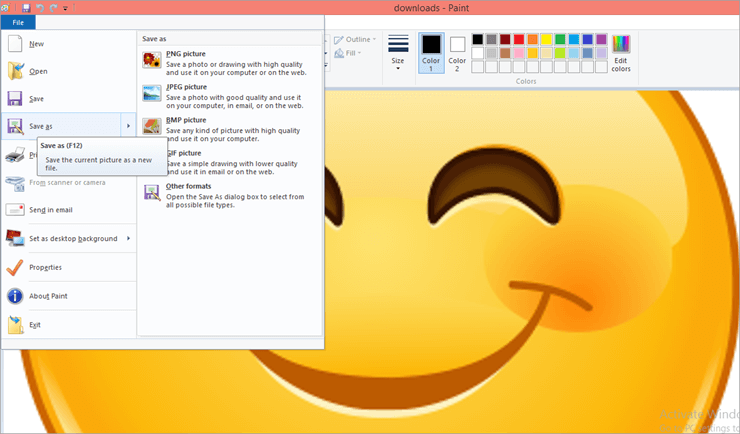Viewport: 740px width, 434px height.
Task: Click the Open folder icon
Action: tap(15, 71)
